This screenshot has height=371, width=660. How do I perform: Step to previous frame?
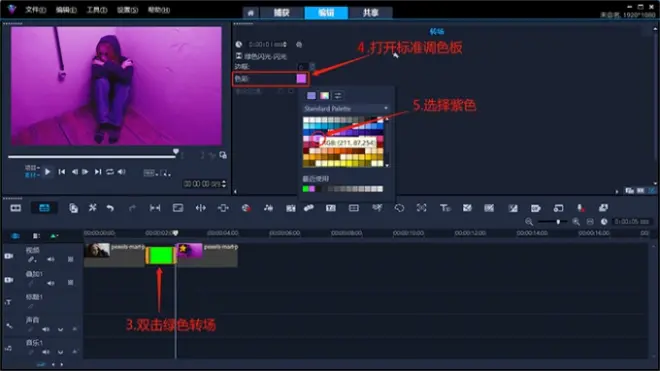tap(75, 172)
